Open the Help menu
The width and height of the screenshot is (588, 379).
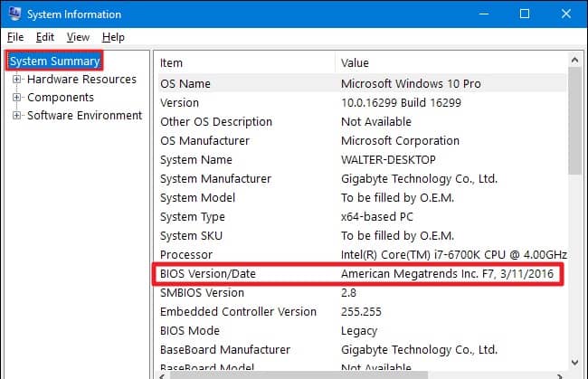pyautogui.click(x=113, y=37)
